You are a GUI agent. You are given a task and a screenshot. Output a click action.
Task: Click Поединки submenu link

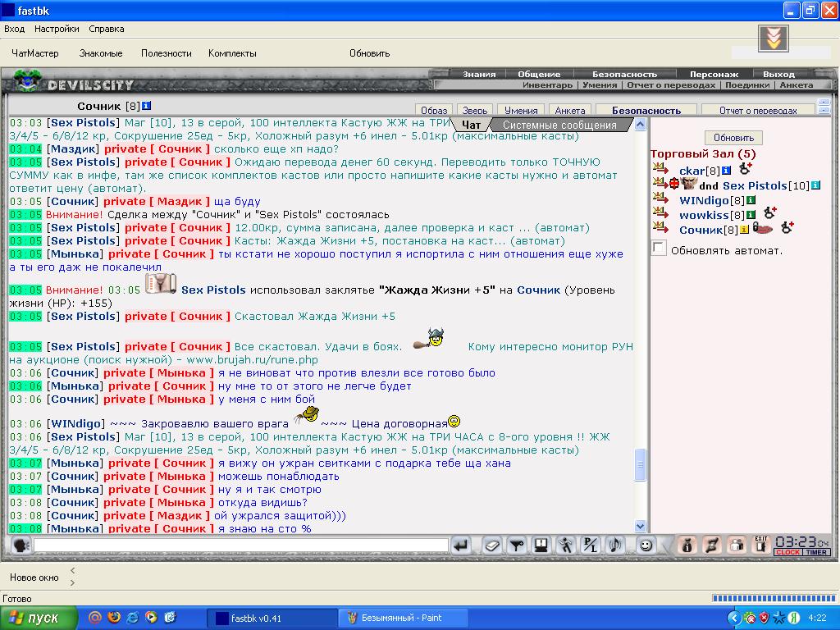[x=747, y=84]
